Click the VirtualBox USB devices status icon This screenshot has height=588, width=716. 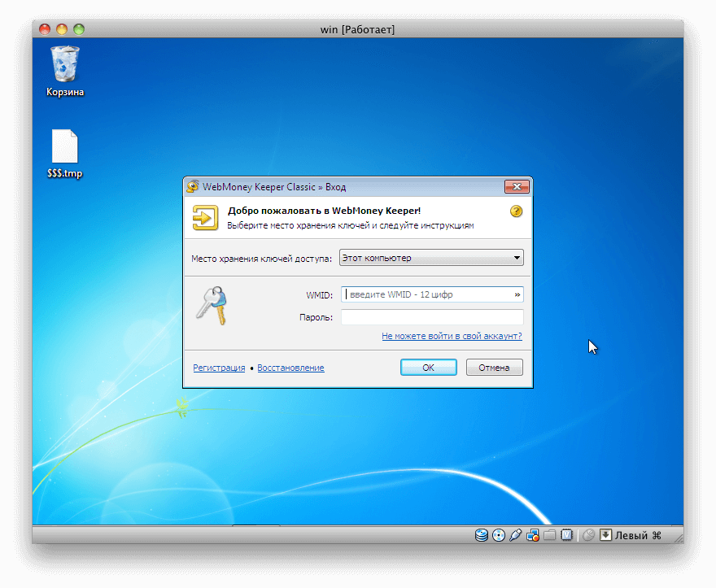click(516, 534)
